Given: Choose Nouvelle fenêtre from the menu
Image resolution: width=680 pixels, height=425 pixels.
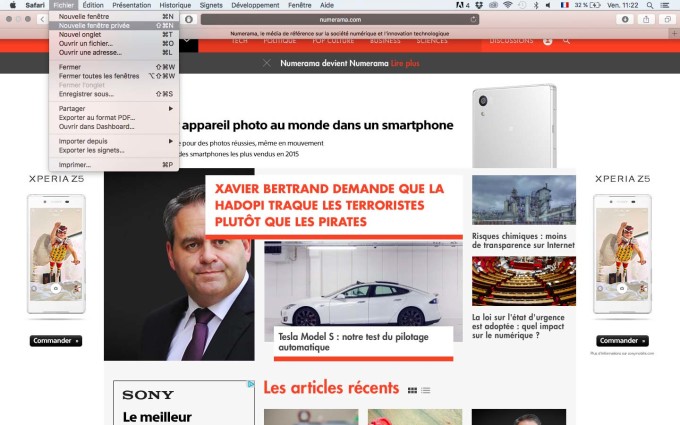Looking at the screenshot, I should pos(114,16).
